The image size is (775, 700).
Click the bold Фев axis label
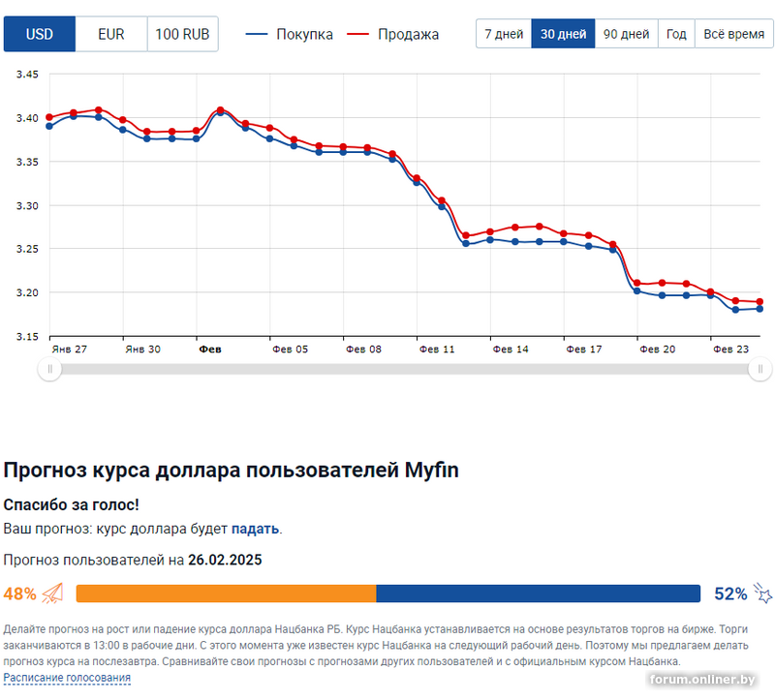click(x=210, y=350)
